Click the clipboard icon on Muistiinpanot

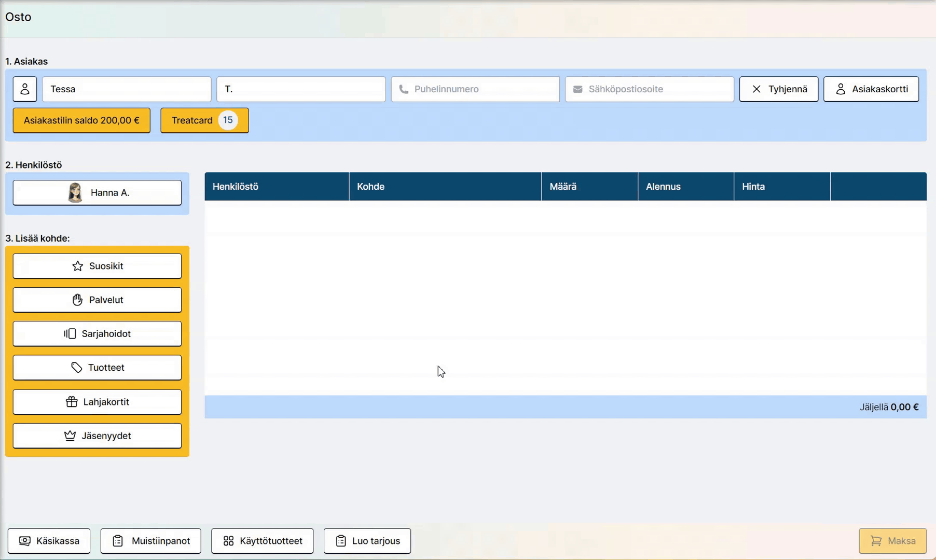tap(118, 541)
